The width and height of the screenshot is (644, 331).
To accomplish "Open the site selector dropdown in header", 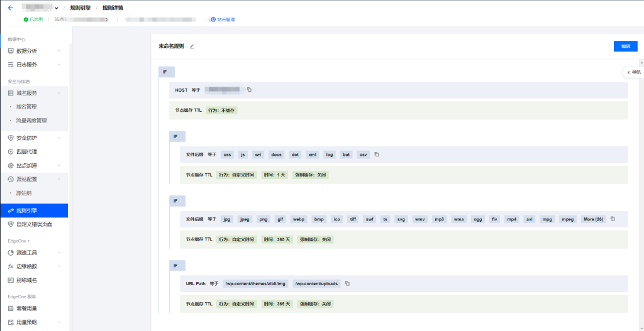I will pos(57,8).
